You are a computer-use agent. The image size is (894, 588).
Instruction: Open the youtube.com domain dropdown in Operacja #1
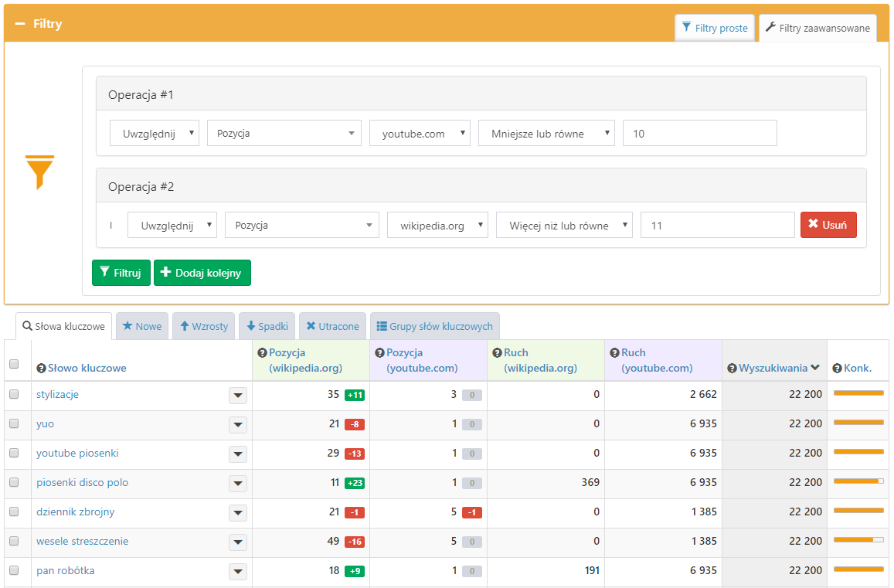(420, 133)
